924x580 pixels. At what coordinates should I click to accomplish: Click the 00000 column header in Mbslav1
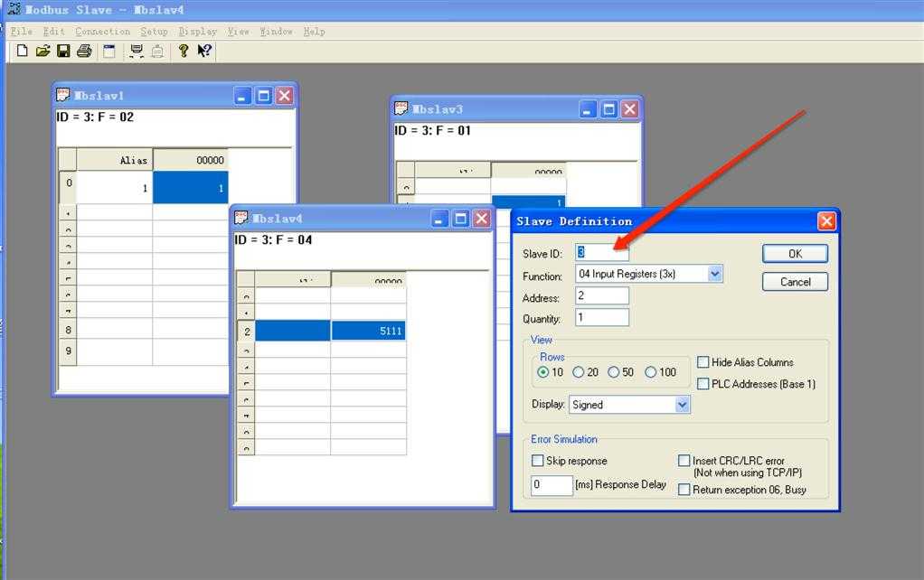coord(191,160)
